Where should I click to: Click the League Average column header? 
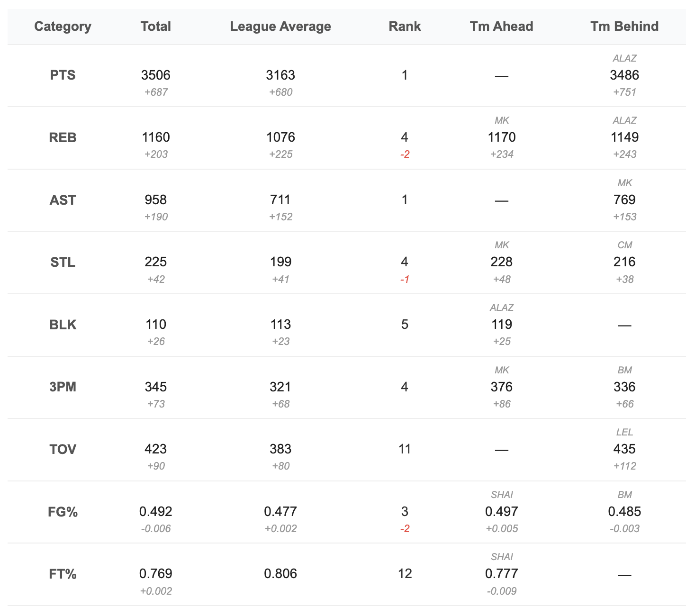[280, 27]
